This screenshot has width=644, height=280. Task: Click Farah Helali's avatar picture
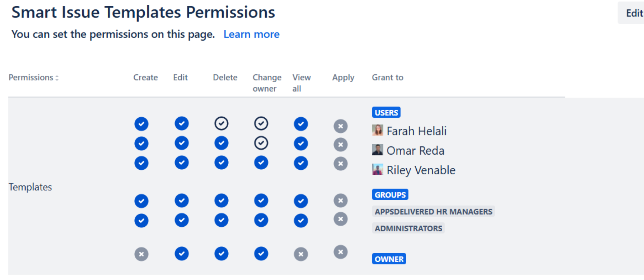[377, 130]
